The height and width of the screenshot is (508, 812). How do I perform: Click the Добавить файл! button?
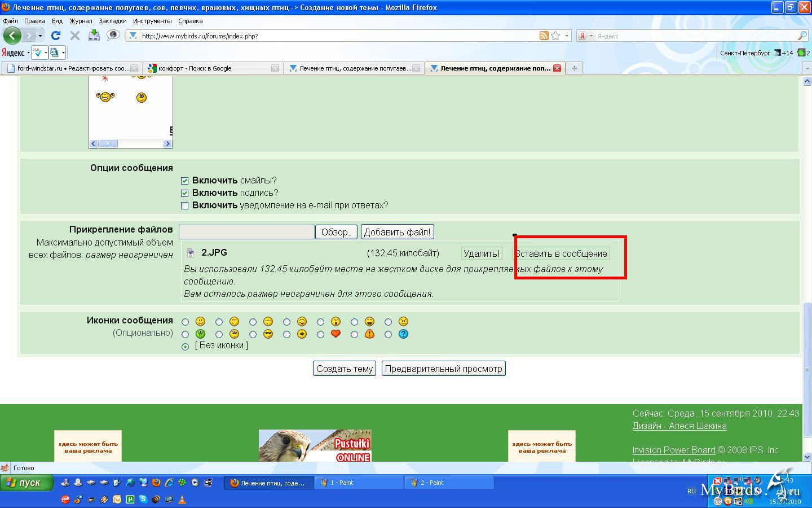tap(397, 232)
